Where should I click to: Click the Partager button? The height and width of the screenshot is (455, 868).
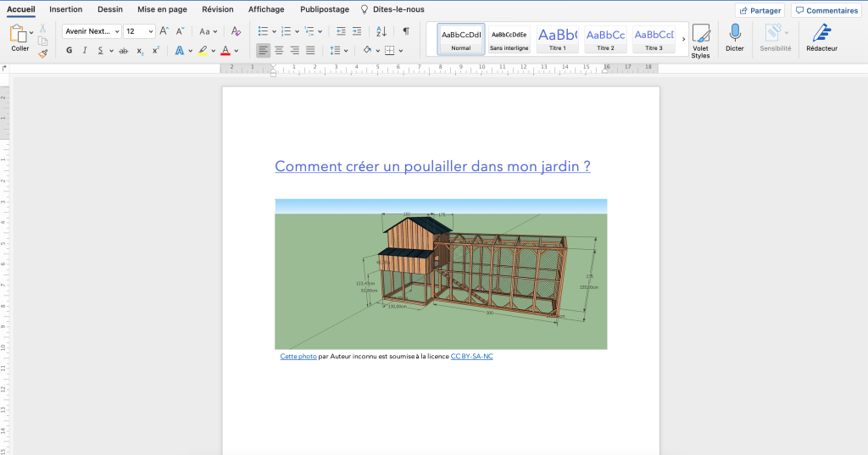tap(759, 10)
